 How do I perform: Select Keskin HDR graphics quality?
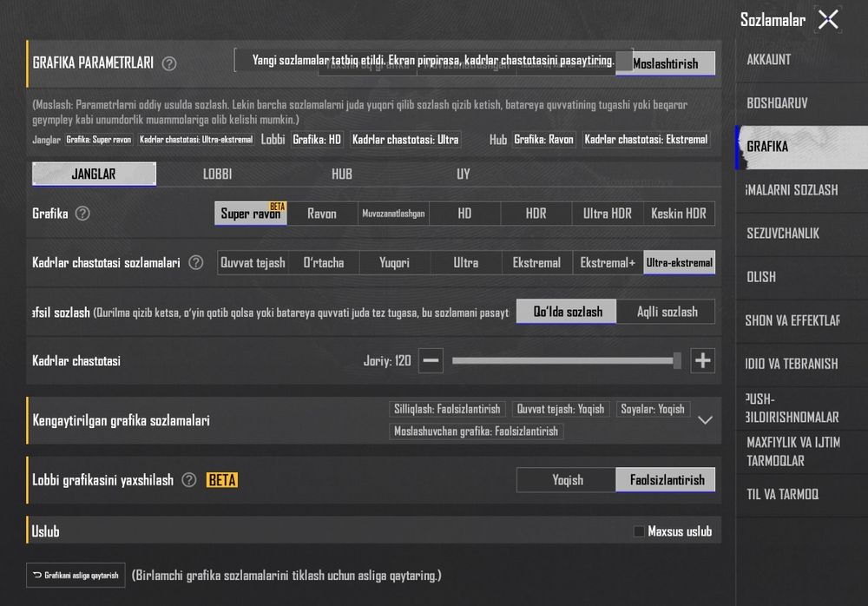tap(680, 214)
